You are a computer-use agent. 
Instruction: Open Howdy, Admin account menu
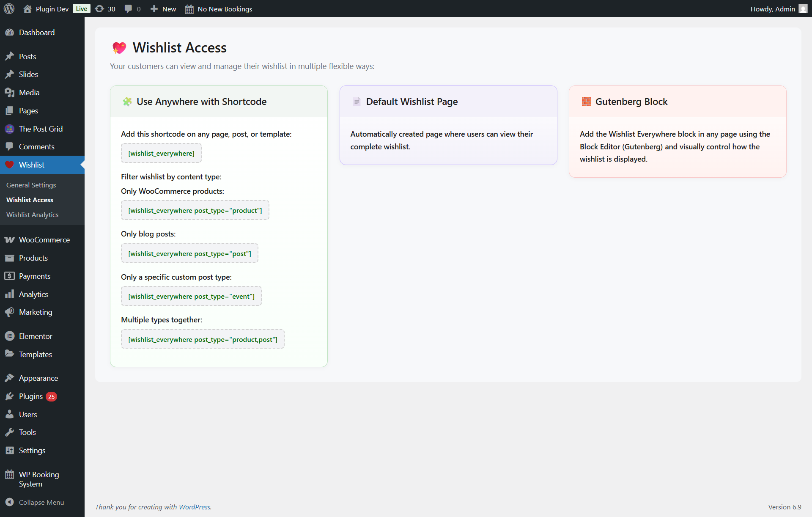773,9
